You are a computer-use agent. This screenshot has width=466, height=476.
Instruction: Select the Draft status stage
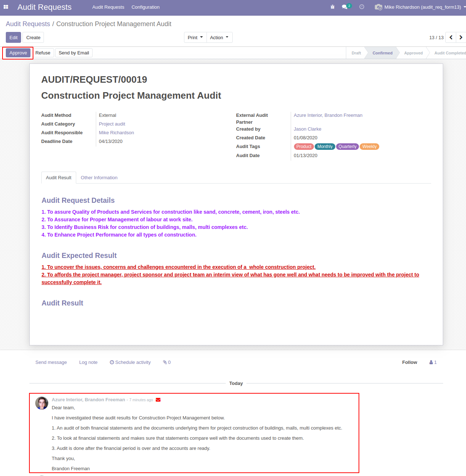356,53
